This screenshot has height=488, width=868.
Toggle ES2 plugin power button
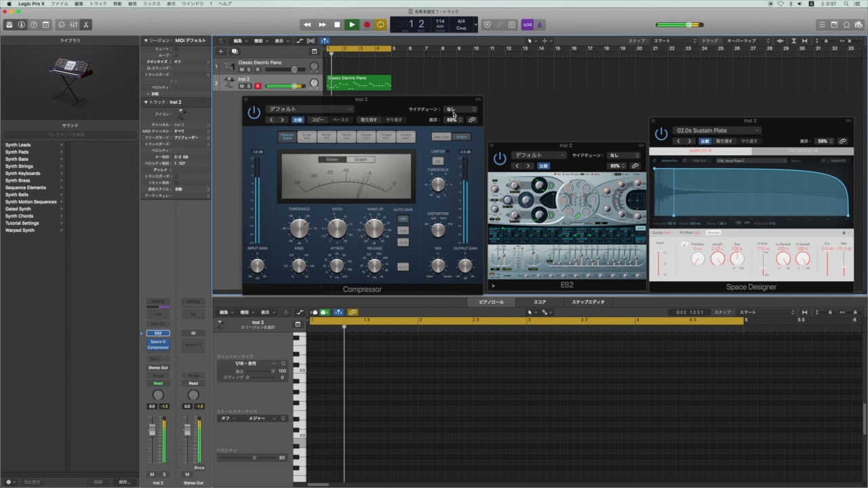[x=500, y=159]
